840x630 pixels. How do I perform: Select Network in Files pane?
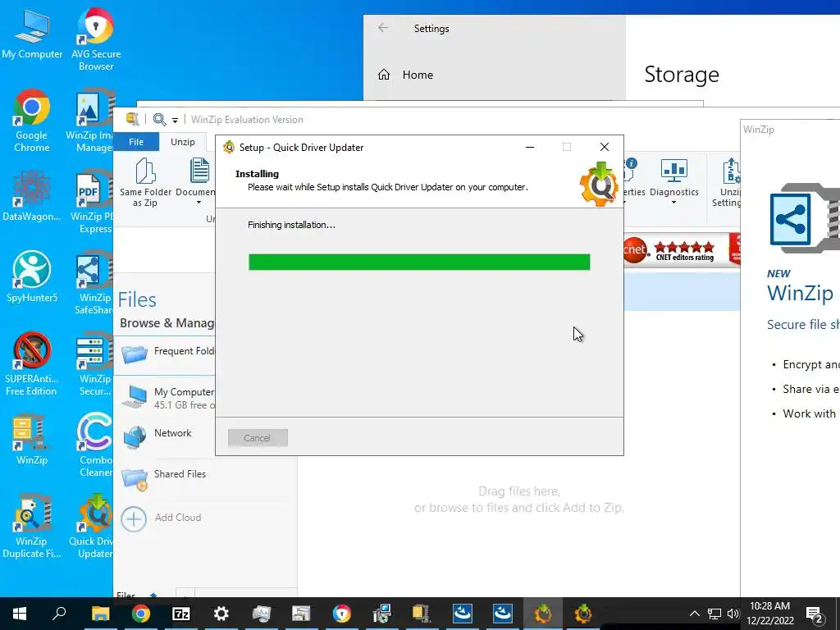[x=165, y=435]
